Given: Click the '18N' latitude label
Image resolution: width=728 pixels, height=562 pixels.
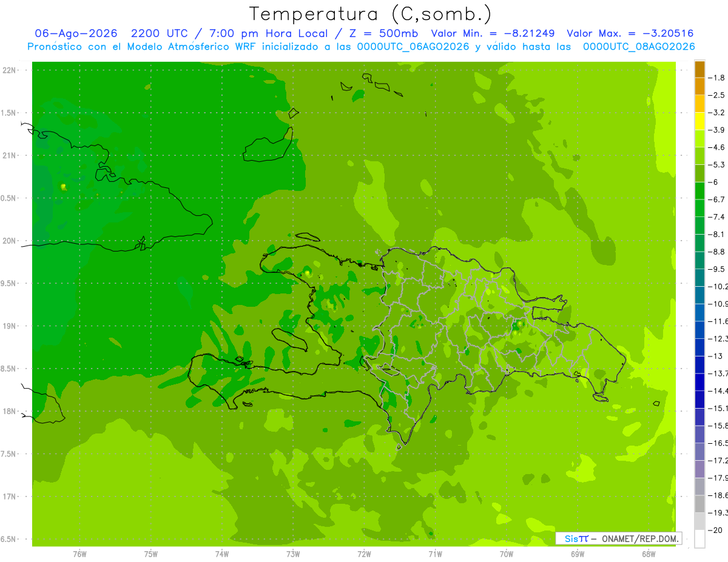Looking at the screenshot, I should 10,411.
